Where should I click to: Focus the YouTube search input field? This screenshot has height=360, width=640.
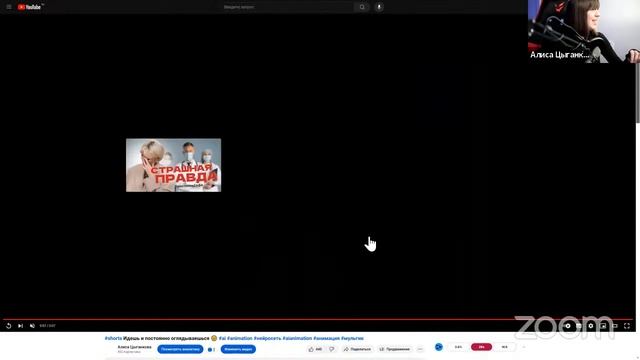click(x=287, y=7)
